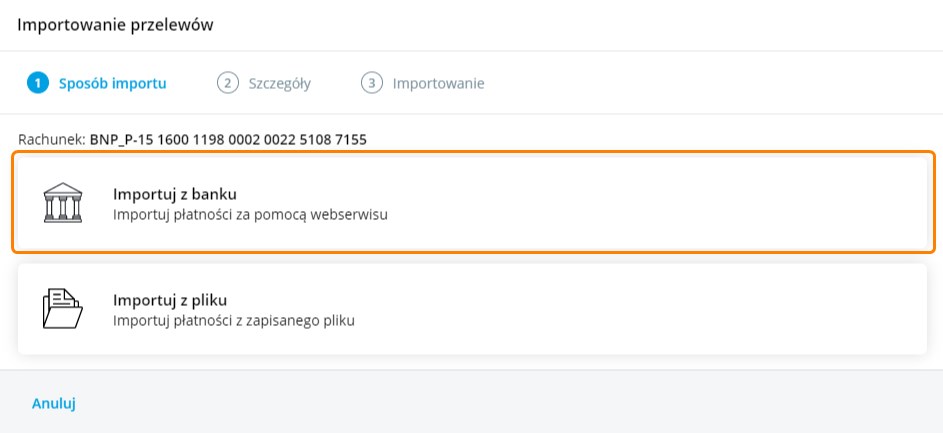Click the Importowanie przelewów dialog title
The height and width of the screenshot is (433, 943).
tap(115, 24)
